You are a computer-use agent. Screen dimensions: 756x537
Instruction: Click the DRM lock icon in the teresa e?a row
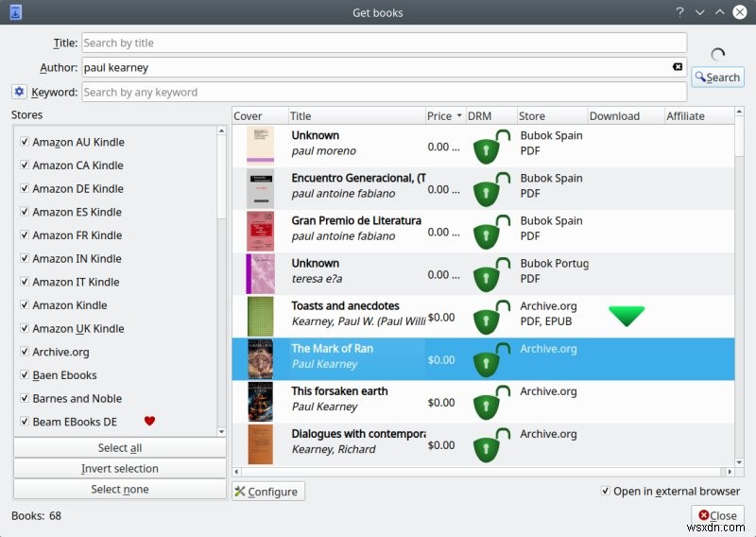(490, 274)
